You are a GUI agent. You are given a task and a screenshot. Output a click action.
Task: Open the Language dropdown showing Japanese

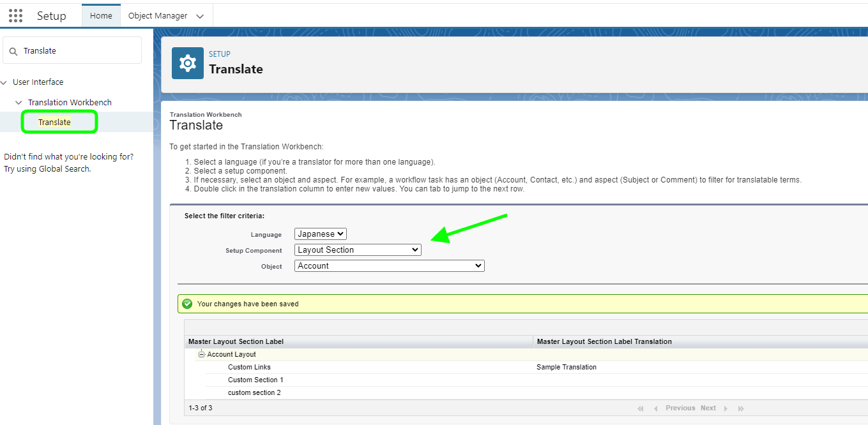click(x=320, y=234)
